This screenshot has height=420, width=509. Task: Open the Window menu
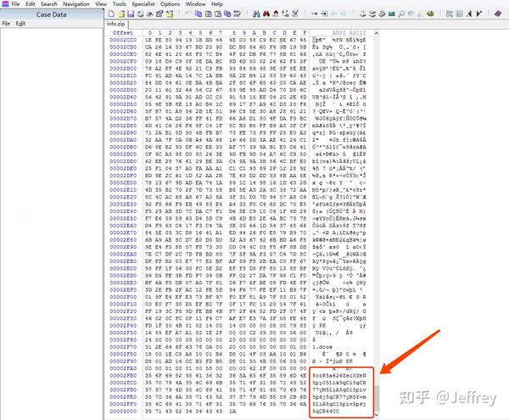tap(195, 4)
